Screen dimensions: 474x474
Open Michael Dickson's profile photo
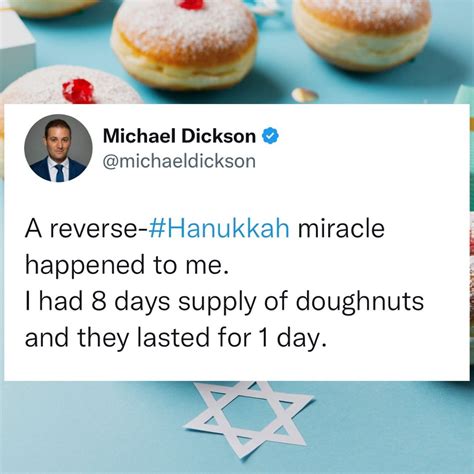58,148
